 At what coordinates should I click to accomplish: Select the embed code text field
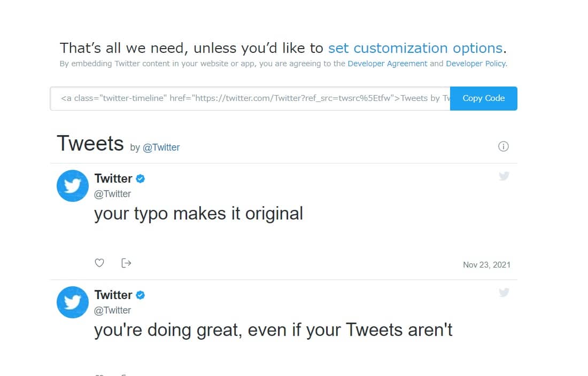(x=250, y=98)
